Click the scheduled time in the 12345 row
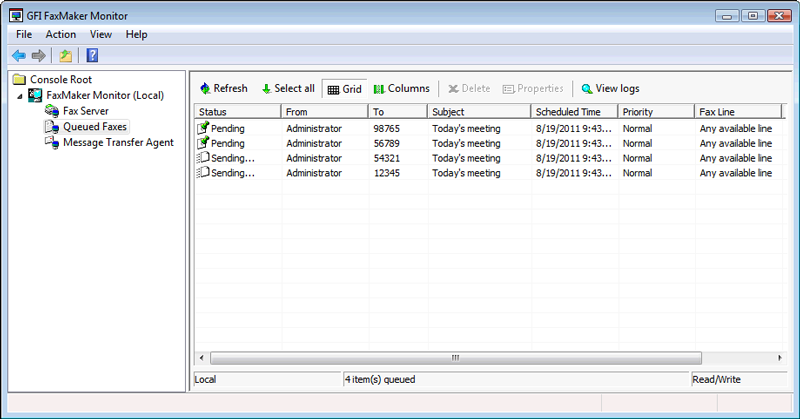The height and width of the screenshot is (419, 800). 573,172
